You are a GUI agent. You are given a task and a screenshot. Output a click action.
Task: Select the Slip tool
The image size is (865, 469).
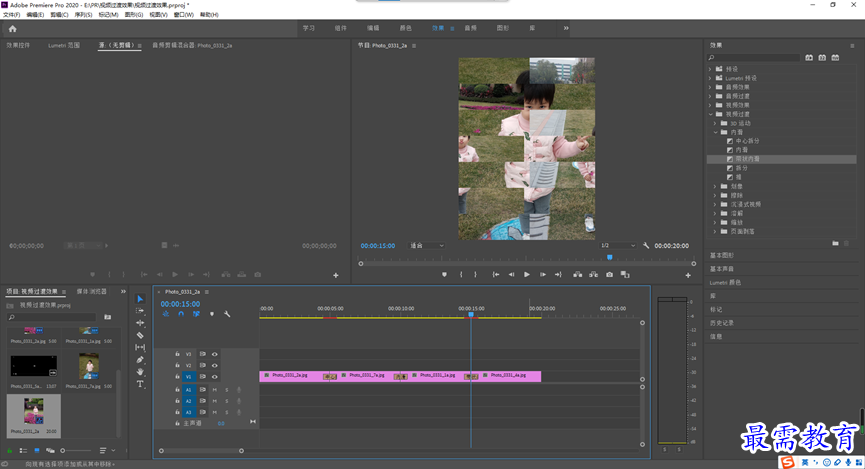click(140, 347)
